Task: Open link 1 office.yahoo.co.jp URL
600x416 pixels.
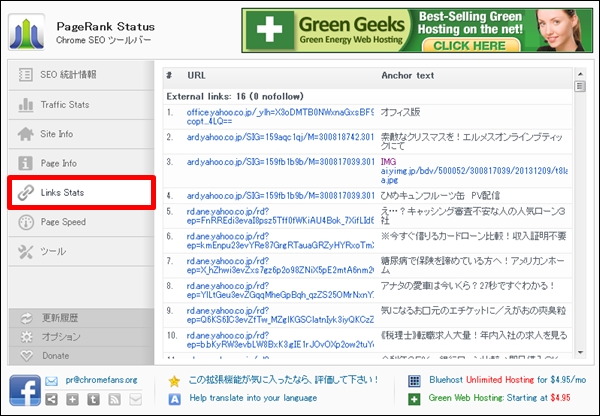Action: pos(280,117)
